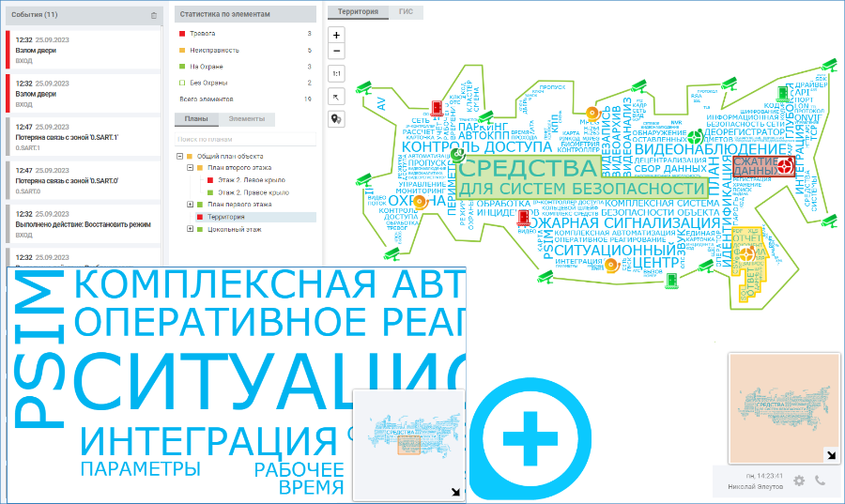The height and width of the screenshot is (504, 845).
Task: Select green camera above ПАРКИНГ
Action: click(485, 115)
